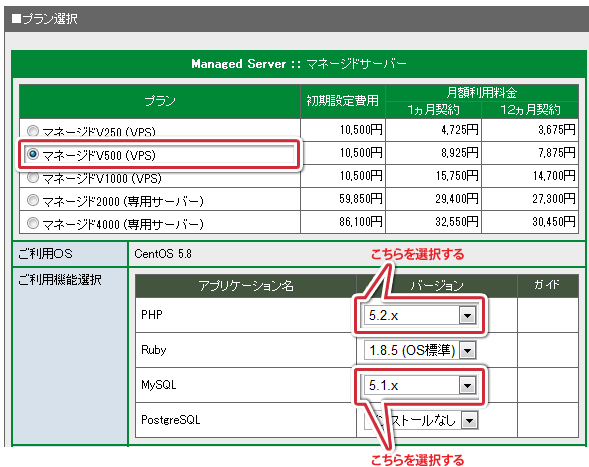Click the 12ヵ月契約 column header
The height and width of the screenshot is (467, 589).
pos(530,110)
